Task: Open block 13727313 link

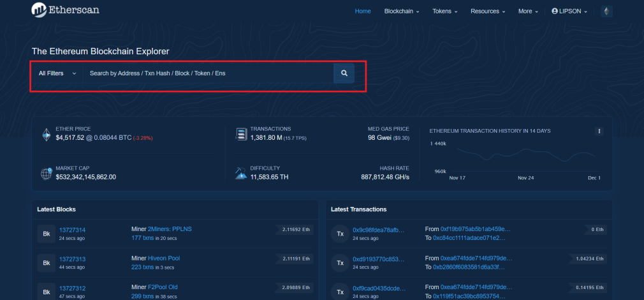Action: pos(72,259)
